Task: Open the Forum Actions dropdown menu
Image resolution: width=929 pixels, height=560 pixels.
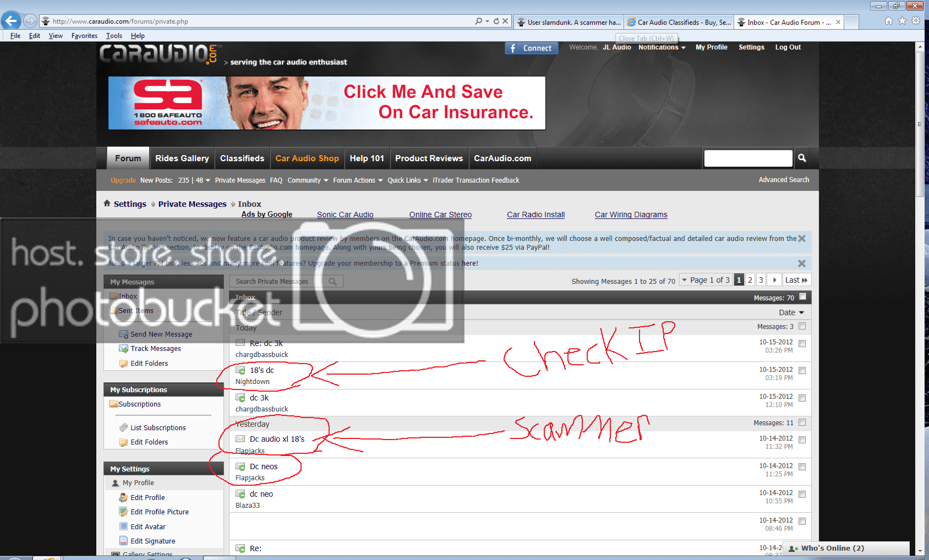Action: (358, 180)
